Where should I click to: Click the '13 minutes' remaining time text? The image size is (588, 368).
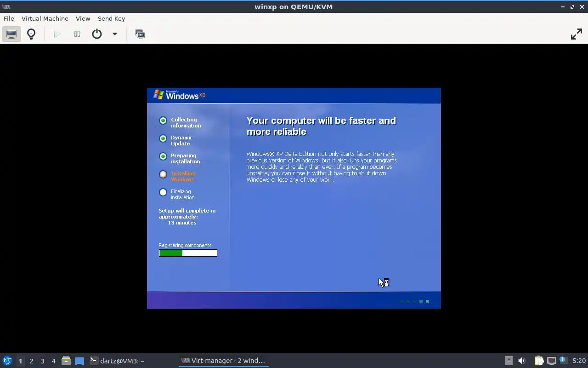tap(182, 223)
